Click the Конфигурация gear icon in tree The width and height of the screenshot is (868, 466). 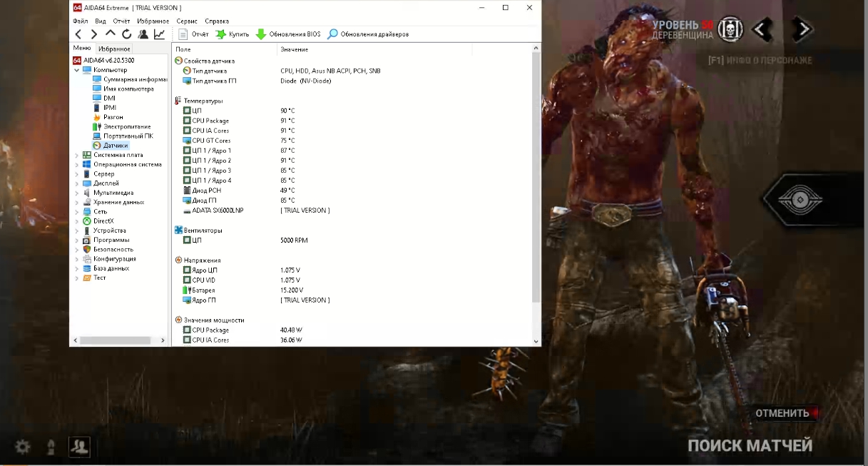tap(87, 259)
